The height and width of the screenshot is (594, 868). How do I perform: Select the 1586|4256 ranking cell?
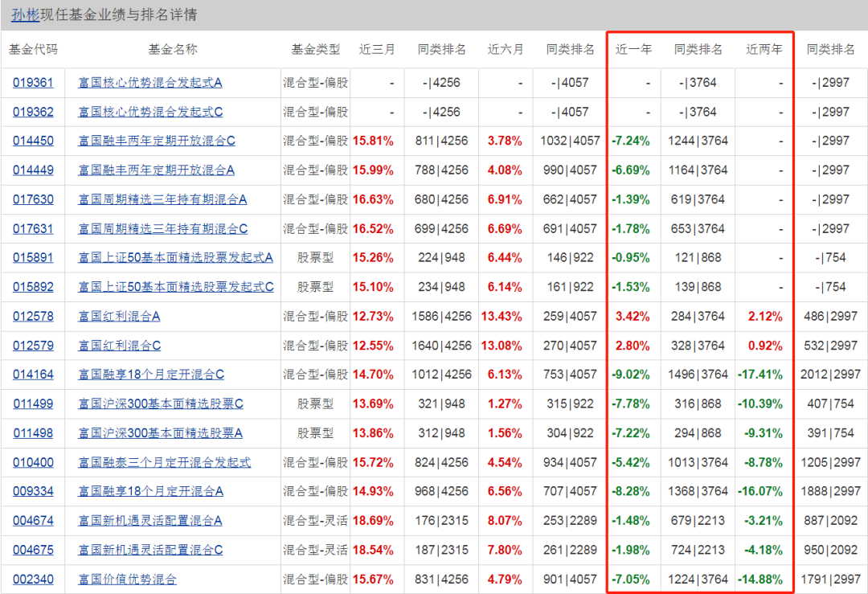[442, 316]
